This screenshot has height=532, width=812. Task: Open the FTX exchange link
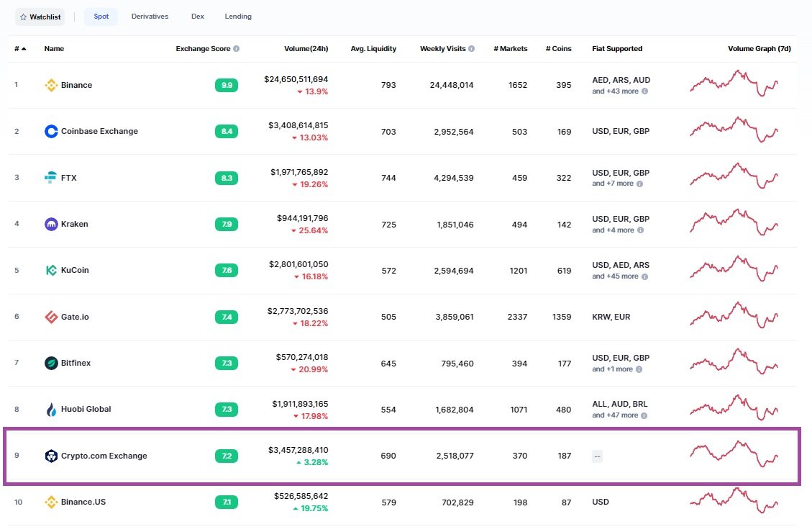pos(69,178)
